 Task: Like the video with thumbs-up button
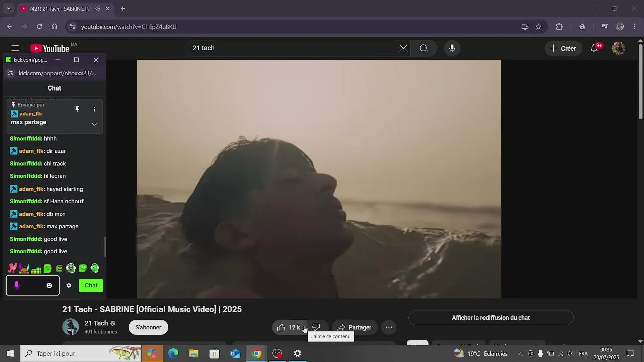coord(289,327)
